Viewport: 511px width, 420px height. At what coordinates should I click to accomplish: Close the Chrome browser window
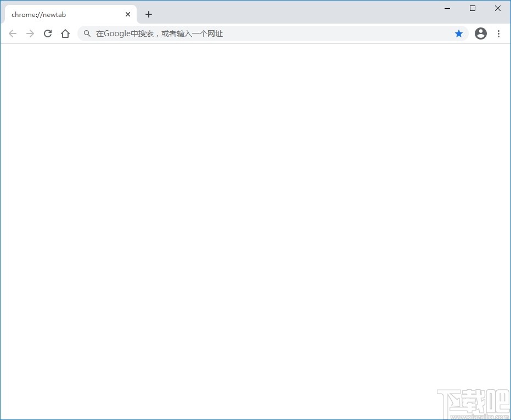pyautogui.click(x=498, y=8)
